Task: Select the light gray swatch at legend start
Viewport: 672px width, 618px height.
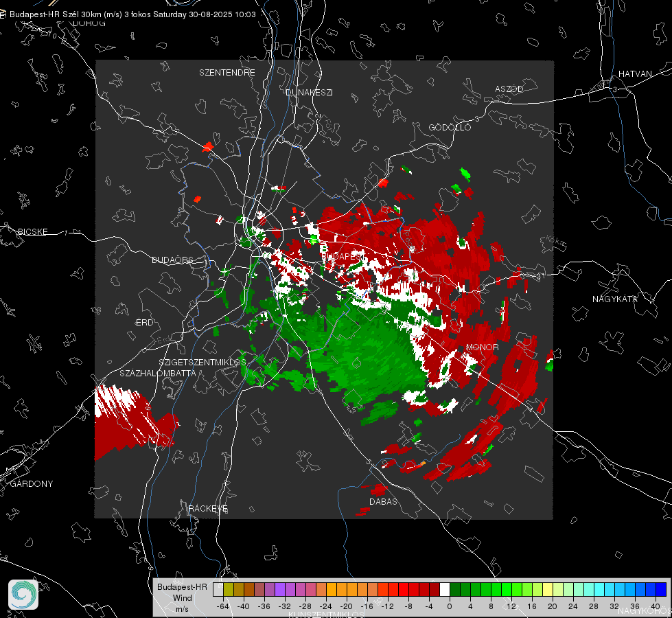Action: [x=218, y=590]
